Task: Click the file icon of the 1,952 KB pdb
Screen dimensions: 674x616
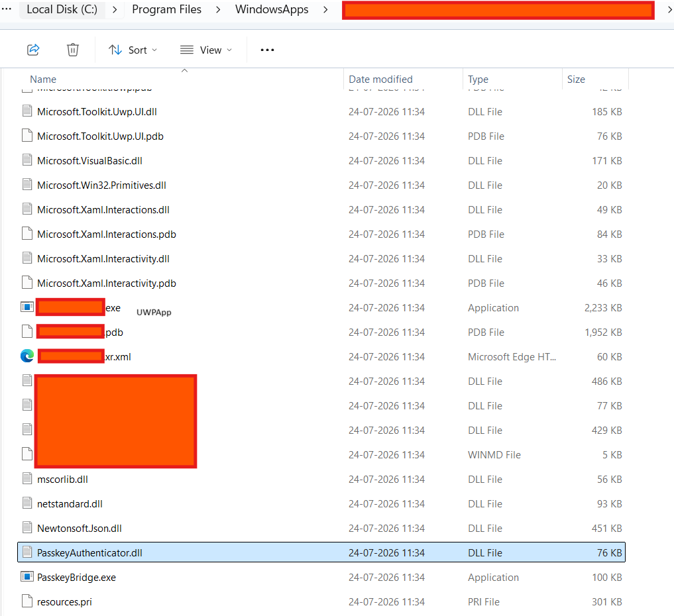Action: pyautogui.click(x=27, y=332)
